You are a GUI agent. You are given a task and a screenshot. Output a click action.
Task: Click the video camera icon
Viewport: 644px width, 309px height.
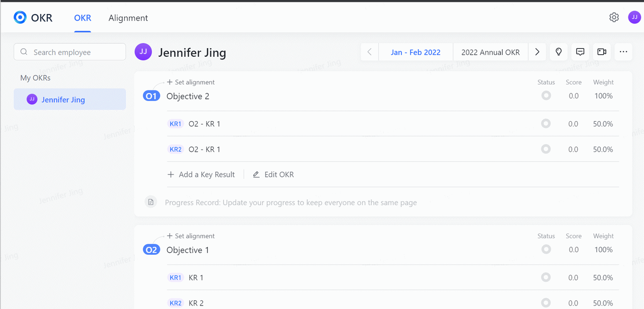602,52
